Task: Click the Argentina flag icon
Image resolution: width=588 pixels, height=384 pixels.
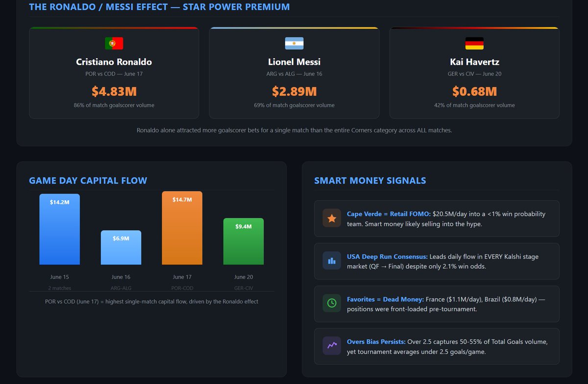Action: point(294,44)
